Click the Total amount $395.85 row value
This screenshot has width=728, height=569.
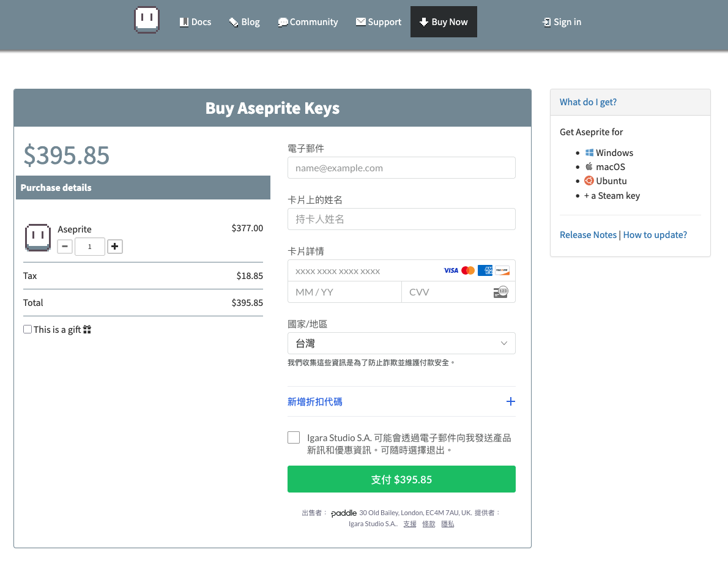tap(248, 303)
